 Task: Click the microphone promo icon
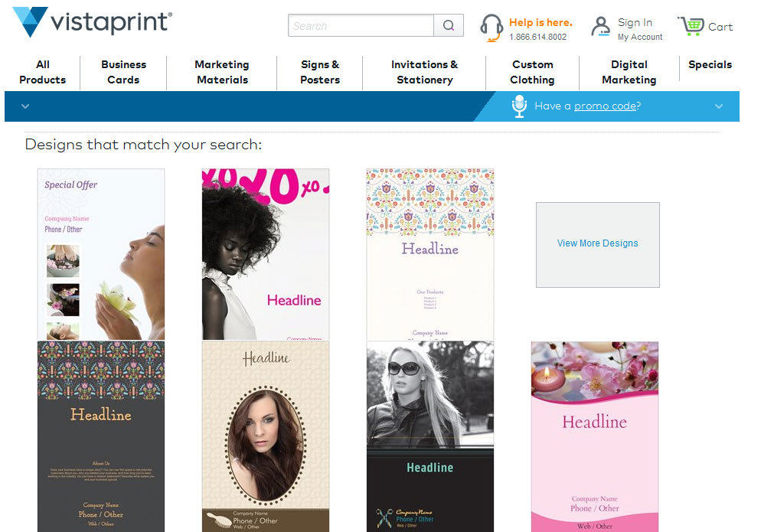[519, 106]
